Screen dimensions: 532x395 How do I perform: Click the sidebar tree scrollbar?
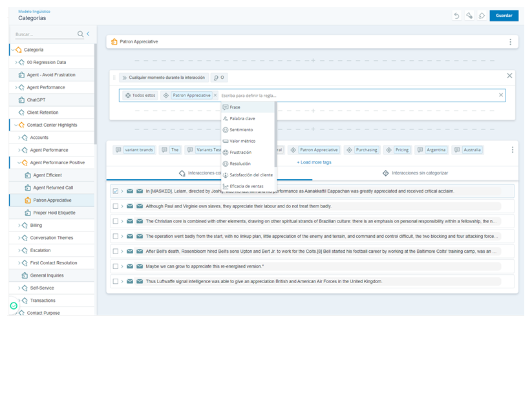[96, 94]
